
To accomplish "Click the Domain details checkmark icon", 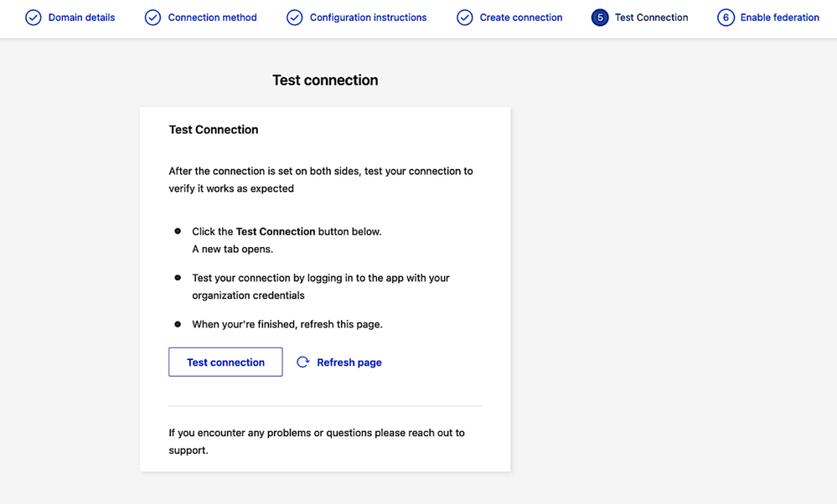I will [34, 18].
